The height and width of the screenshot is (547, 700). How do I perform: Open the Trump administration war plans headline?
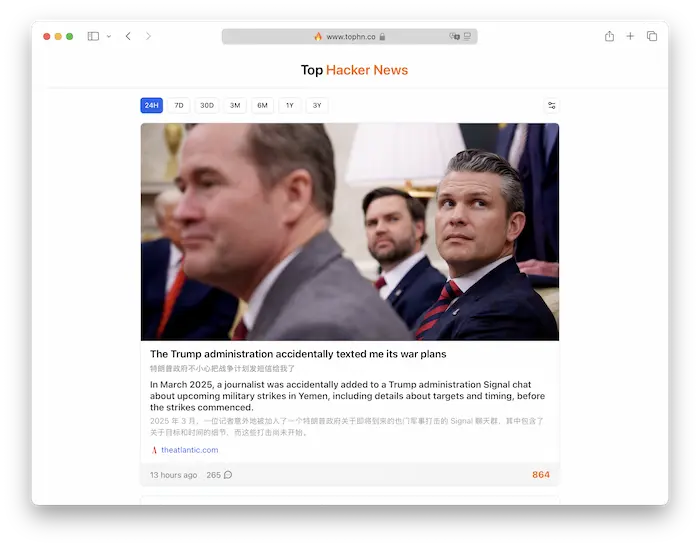(x=298, y=354)
